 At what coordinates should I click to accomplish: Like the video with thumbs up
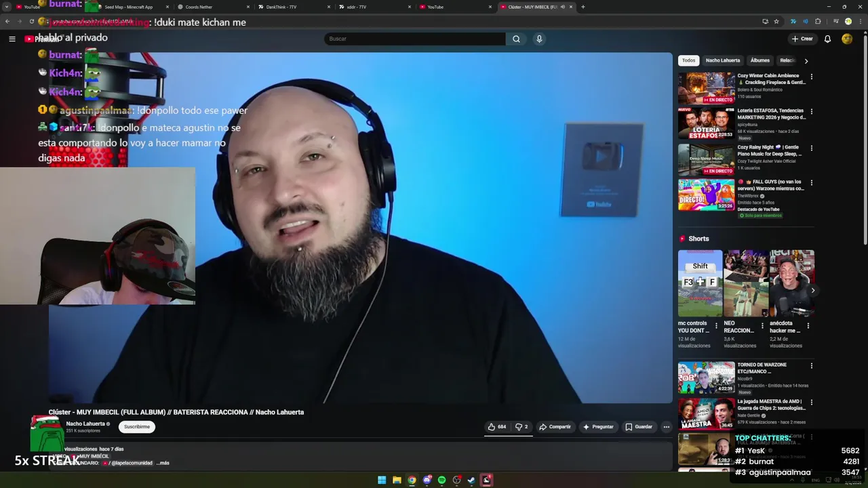click(497, 427)
